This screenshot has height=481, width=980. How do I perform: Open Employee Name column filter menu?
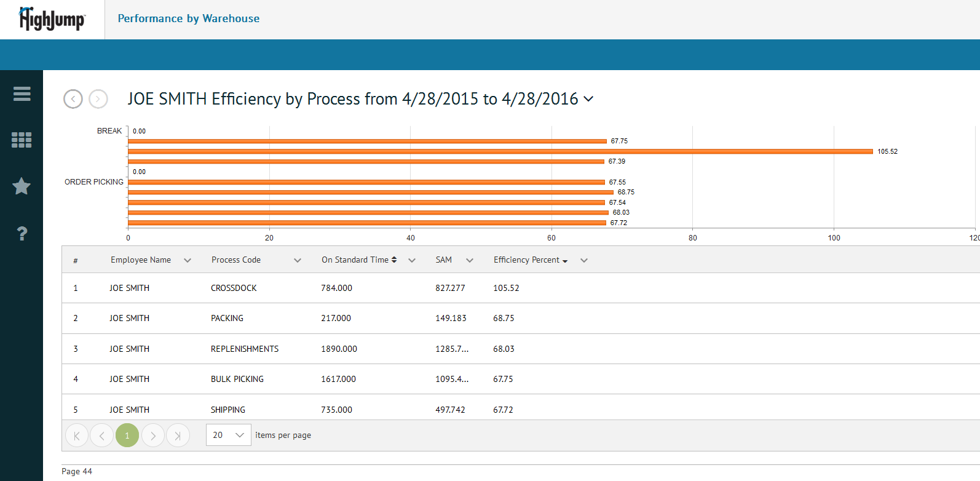[x=188, y=260]
